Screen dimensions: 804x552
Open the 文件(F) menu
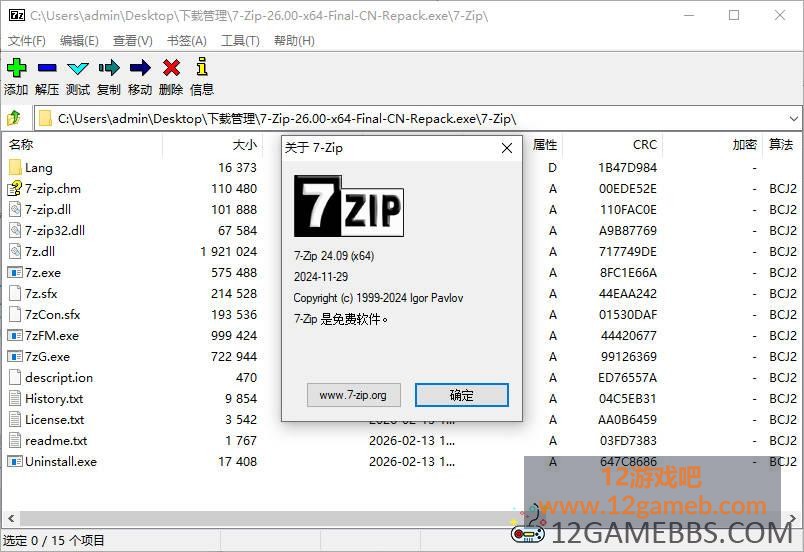click(27, 40)
